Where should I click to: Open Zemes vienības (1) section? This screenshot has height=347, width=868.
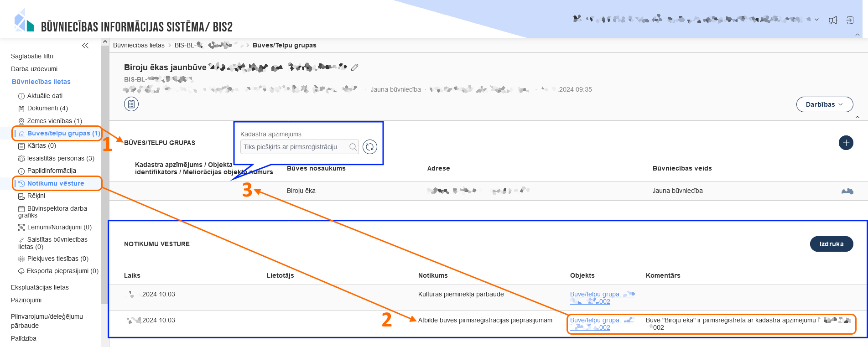click(x=54, y=121)
